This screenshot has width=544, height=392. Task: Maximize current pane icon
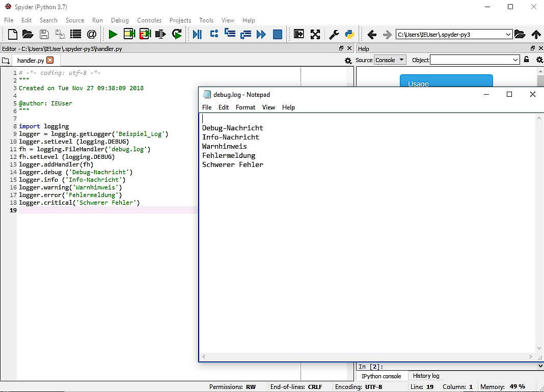[x=298, y=34]
